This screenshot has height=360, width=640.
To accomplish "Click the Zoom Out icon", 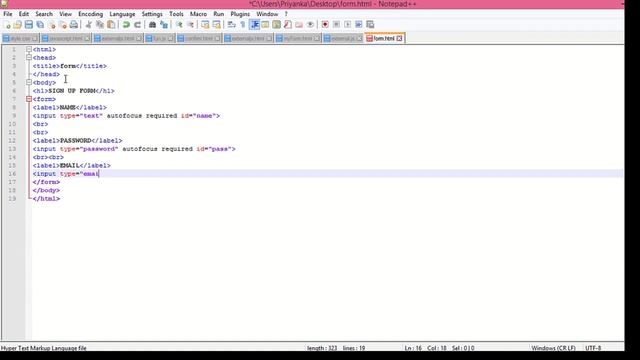I will coord(190,25).
